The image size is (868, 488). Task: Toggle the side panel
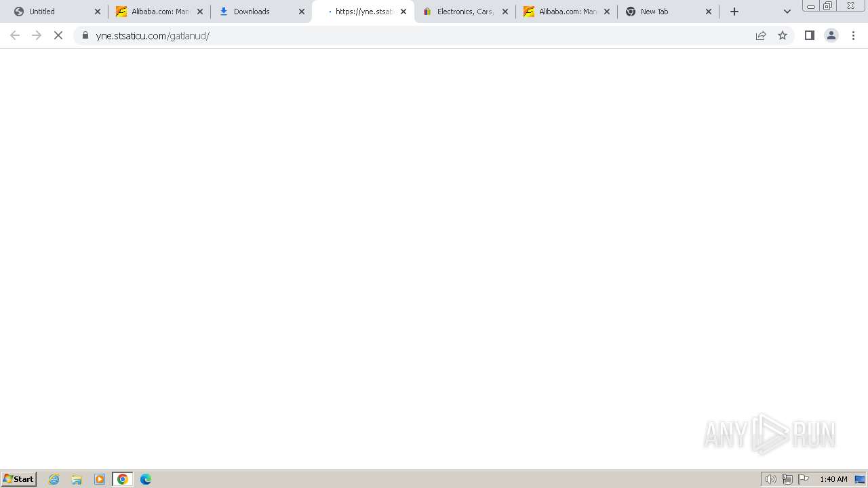(x=809, y=35)
